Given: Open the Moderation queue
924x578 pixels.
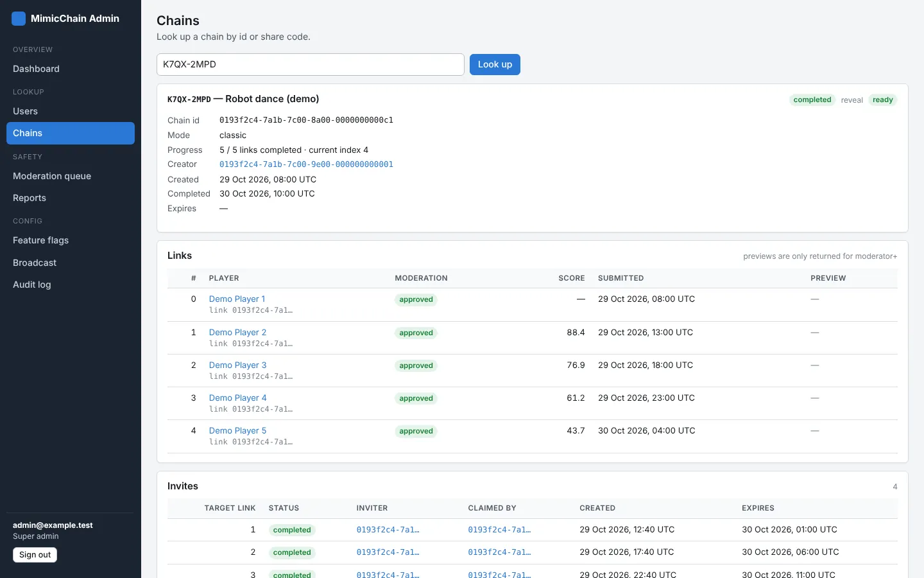Looking at the screenshot, I should pos(71,176).
